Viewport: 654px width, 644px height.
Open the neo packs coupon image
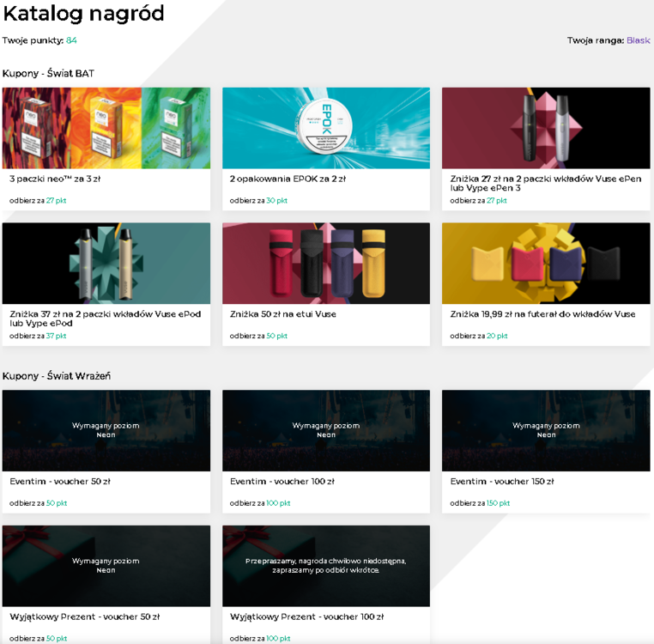[106, 128]
